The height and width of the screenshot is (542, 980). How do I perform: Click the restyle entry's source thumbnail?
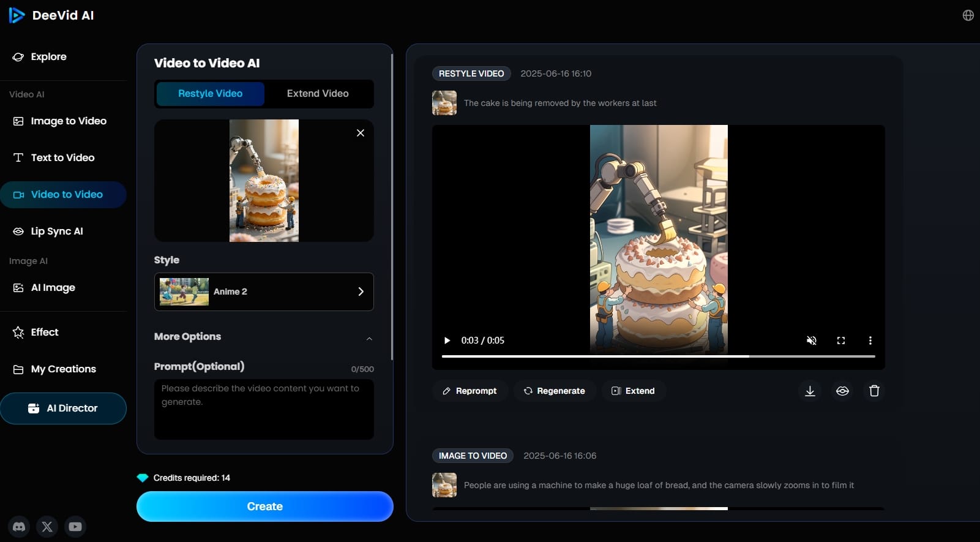click(444, 103)
